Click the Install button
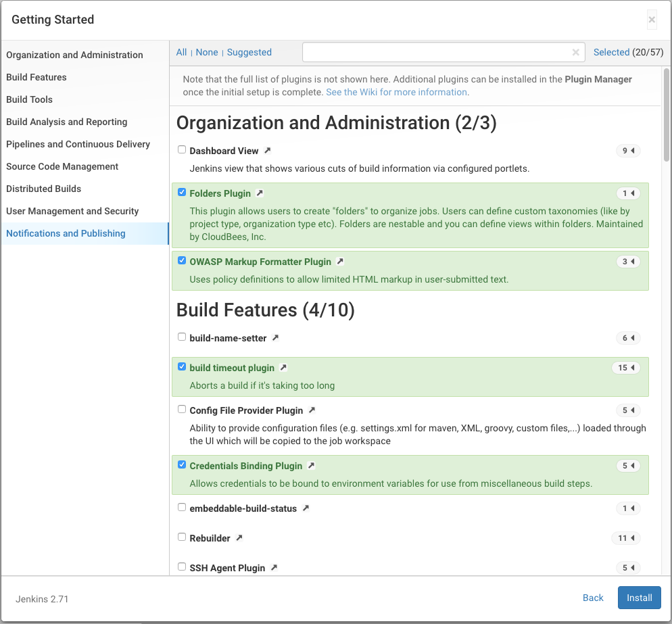Screen dimensions: 672x624 (638, 598)
